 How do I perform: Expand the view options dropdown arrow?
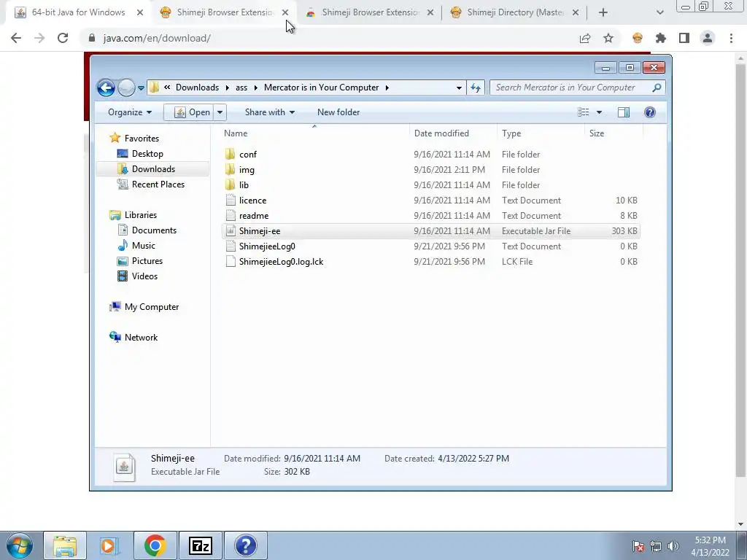click(x=600, y=112)
